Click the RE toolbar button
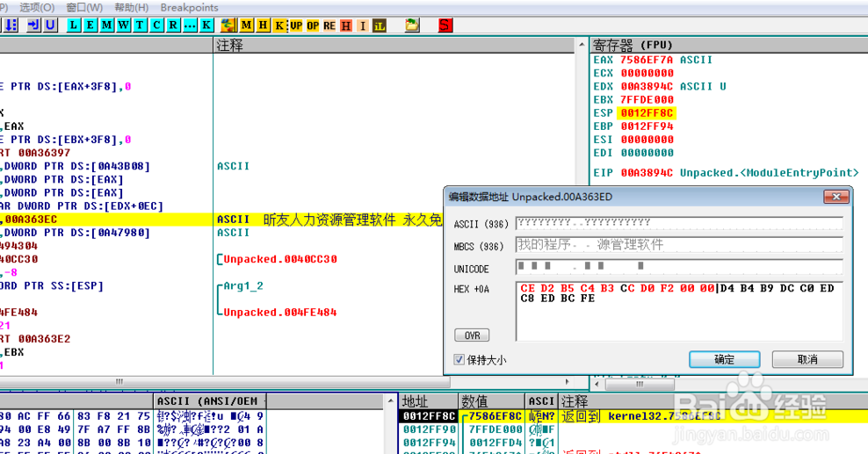This screenshot has height=454, width=868. click(x=329, y=25)
